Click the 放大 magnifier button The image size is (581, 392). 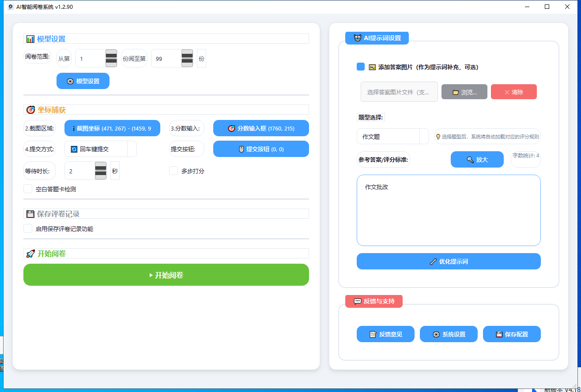click(x=477, y=160)
